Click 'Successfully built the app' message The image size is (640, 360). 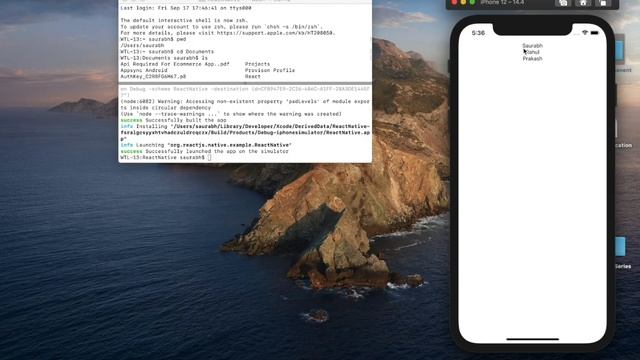point(186,120)
